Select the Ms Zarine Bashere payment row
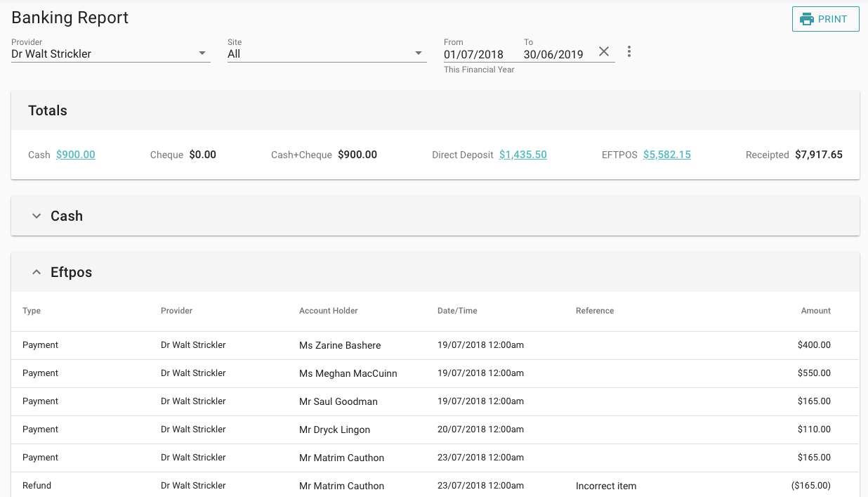Screen dimensions: 868x497 click(x=340, y=345)
